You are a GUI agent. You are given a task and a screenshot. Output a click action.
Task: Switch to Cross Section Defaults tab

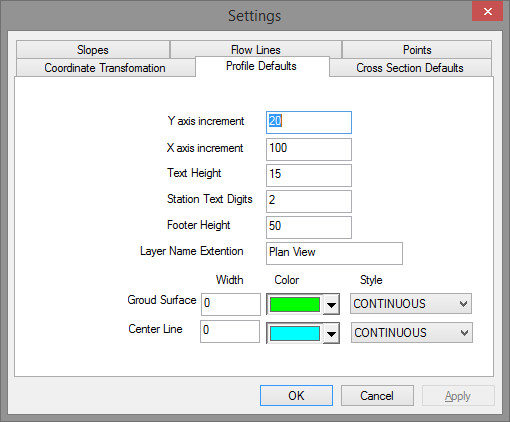tap(410, 68)
